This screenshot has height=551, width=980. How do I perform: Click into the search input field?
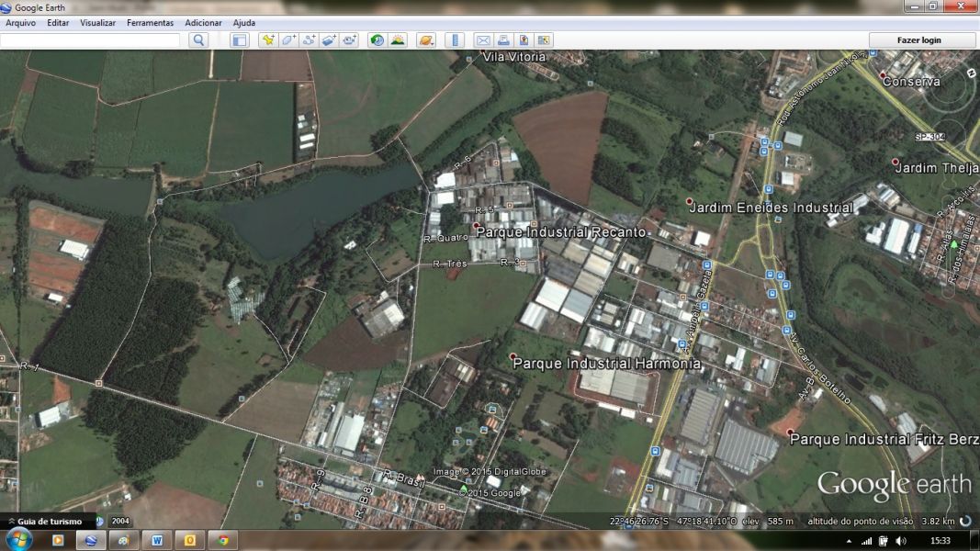tap(90, 40)
